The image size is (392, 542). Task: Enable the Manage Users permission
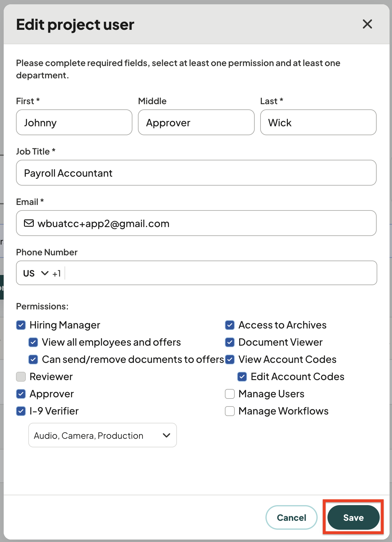(x=230, y=394)
